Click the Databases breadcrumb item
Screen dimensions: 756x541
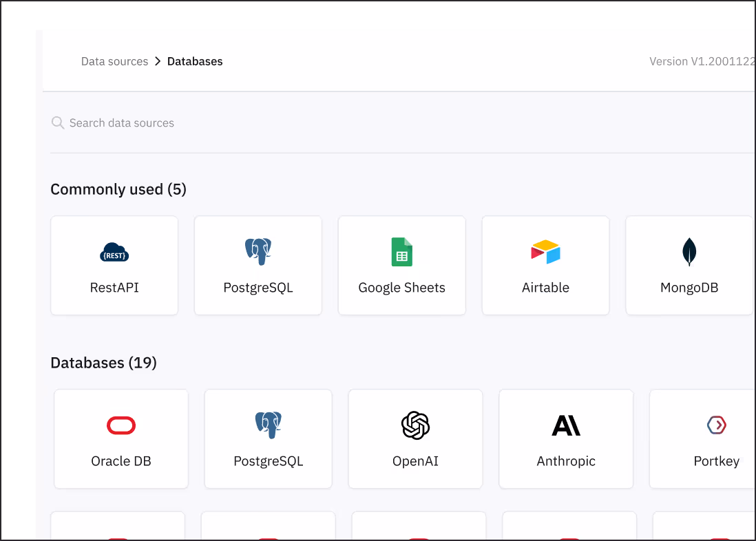[195, 61]
